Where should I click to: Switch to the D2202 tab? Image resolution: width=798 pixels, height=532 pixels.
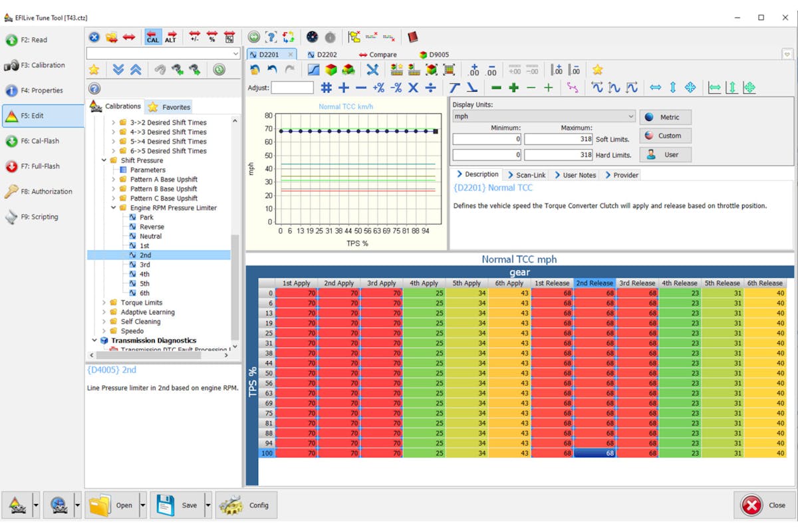(x=322, y=55)
